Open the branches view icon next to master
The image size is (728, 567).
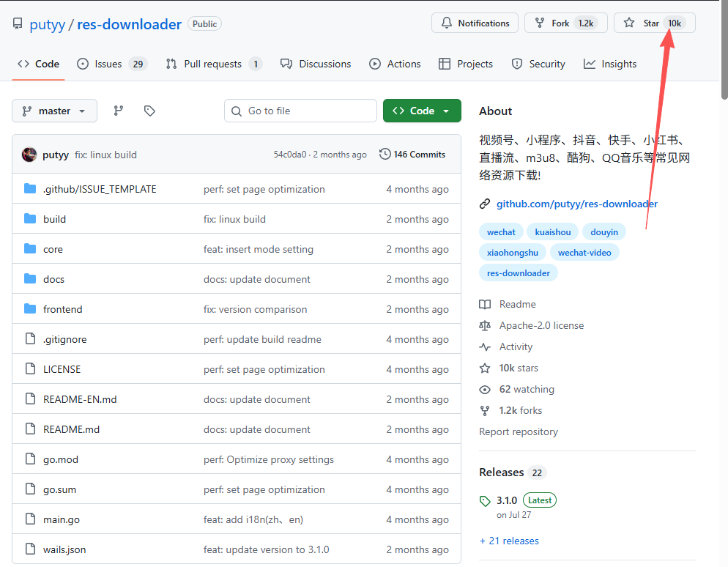pos(119,111)
